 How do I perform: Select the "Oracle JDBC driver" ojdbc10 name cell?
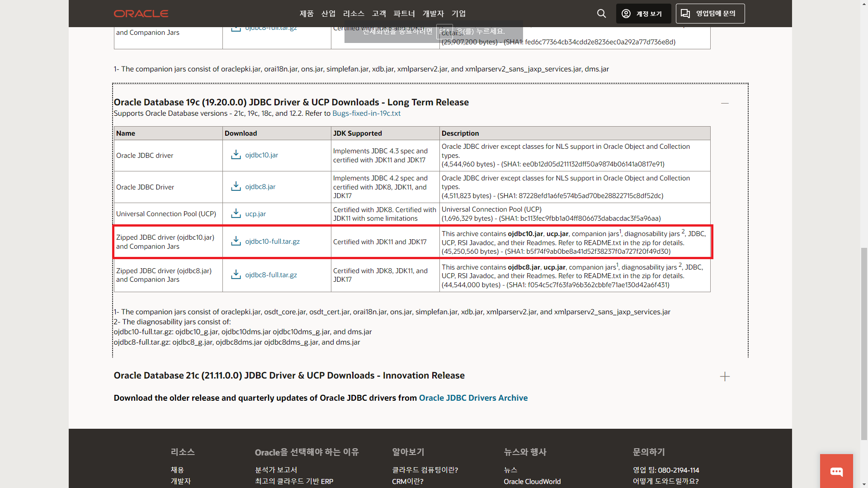[168, 156]
